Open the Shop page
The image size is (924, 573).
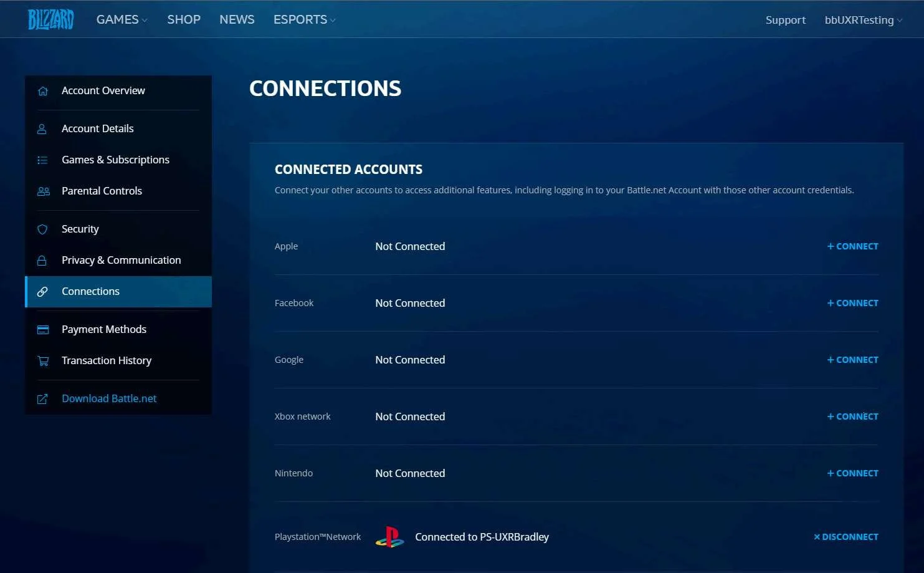click(x=184, y=19)
